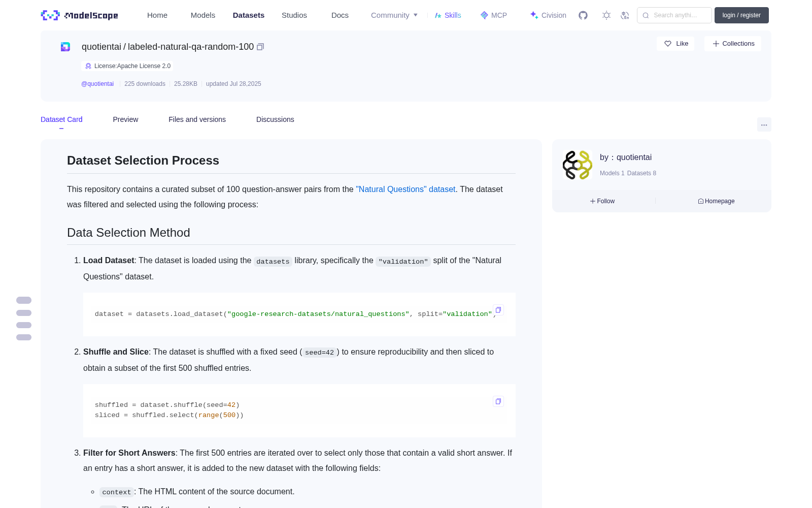Image resolution: width=812 pixels, height=508 pixels.
Task: Like this dataset
Action: 675,44
